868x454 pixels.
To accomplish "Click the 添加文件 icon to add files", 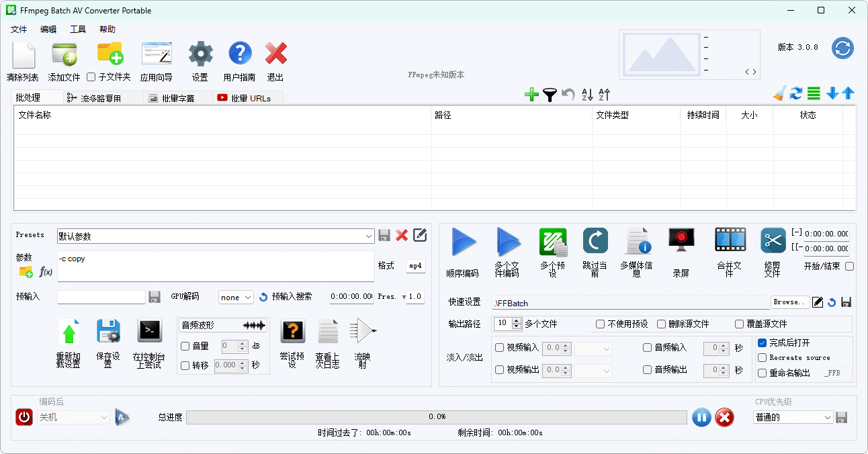I will 62,58.
